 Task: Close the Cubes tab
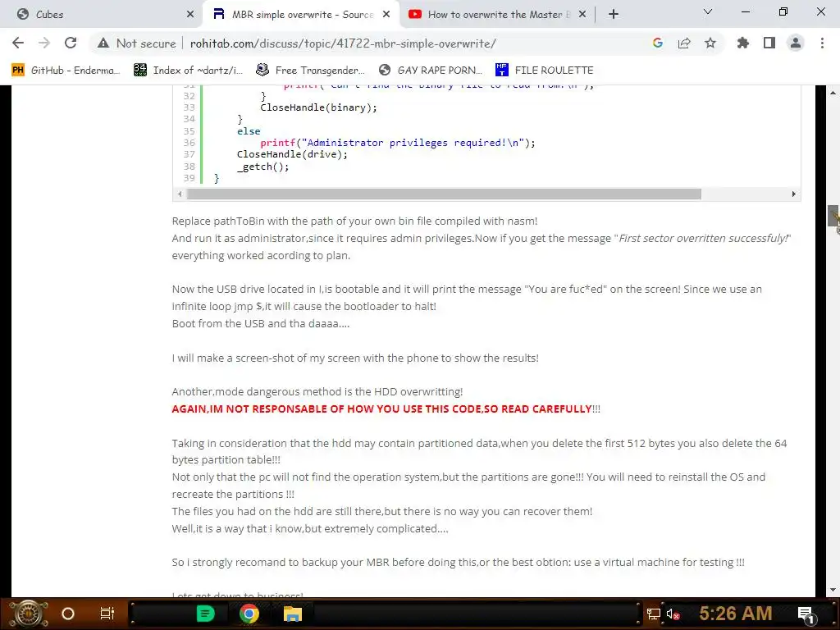coord(190,15)
